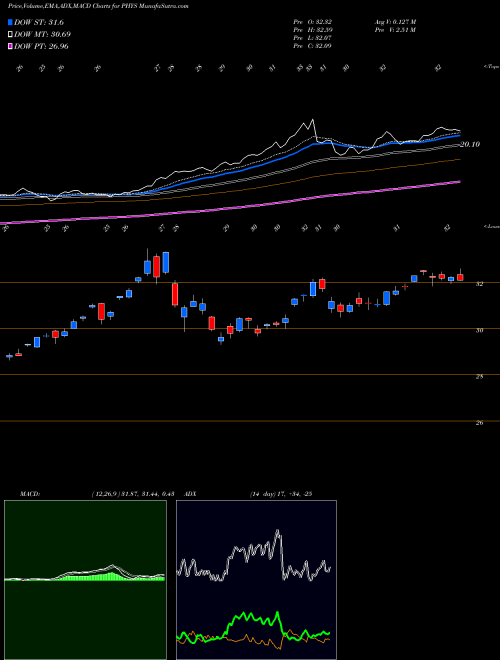500x660 pixels.
Task: Click the white DOW MT legend swatch
Action: pos(10,35)
